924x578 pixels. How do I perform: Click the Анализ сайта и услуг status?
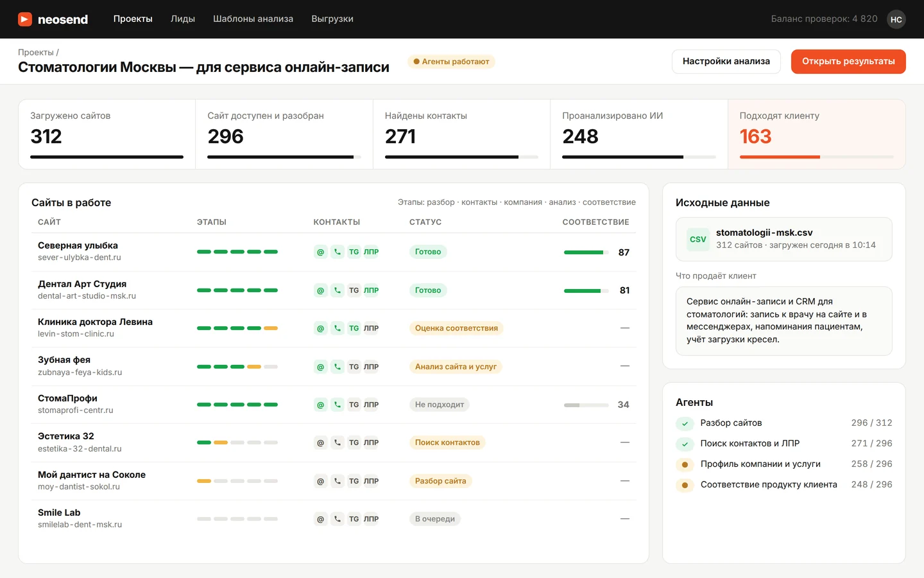click(x=456, y=367)
